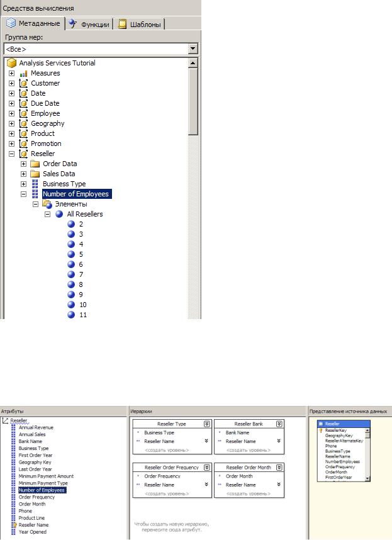Select the Reseller Name key attribute
Screen dimensions: 392x540
coord(33,525)
